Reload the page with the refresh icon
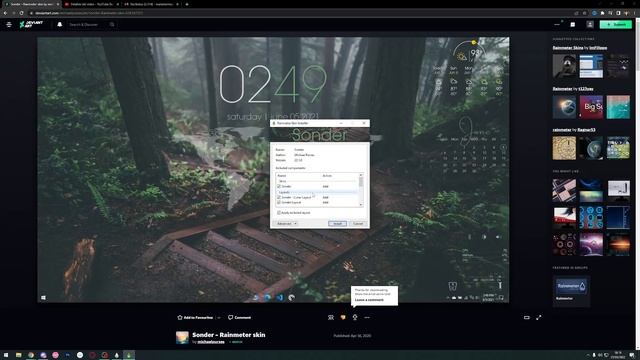640x360 pixels. coord(21,13)
